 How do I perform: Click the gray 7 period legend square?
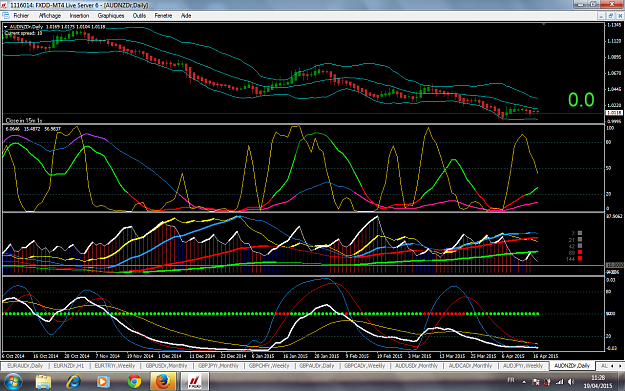coord(580,233)
